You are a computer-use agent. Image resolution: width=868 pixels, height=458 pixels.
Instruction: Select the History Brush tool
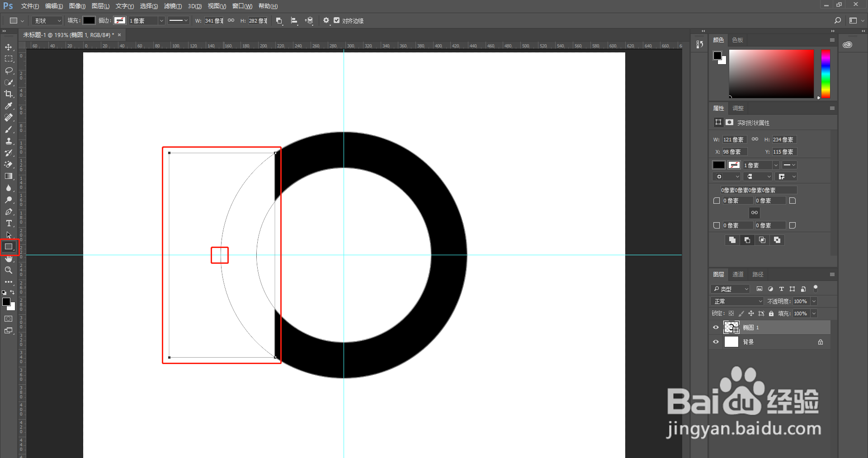pyautogui.click(x=9, y=153)
